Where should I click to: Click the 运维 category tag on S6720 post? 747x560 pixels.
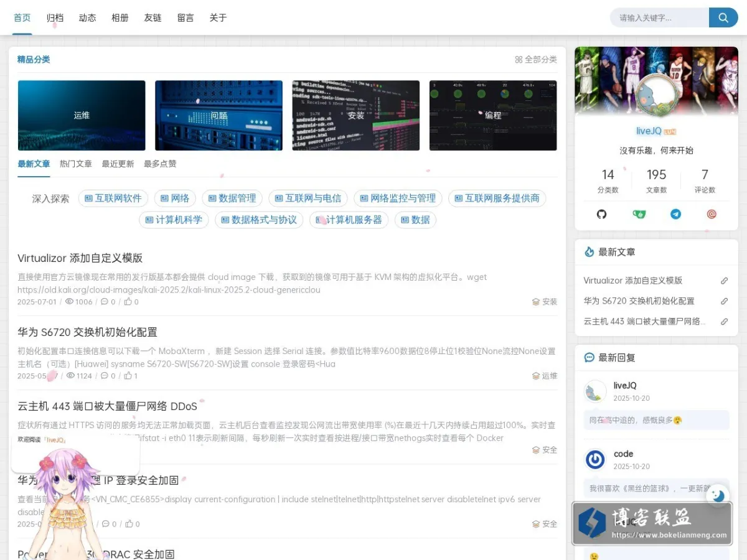545,376
